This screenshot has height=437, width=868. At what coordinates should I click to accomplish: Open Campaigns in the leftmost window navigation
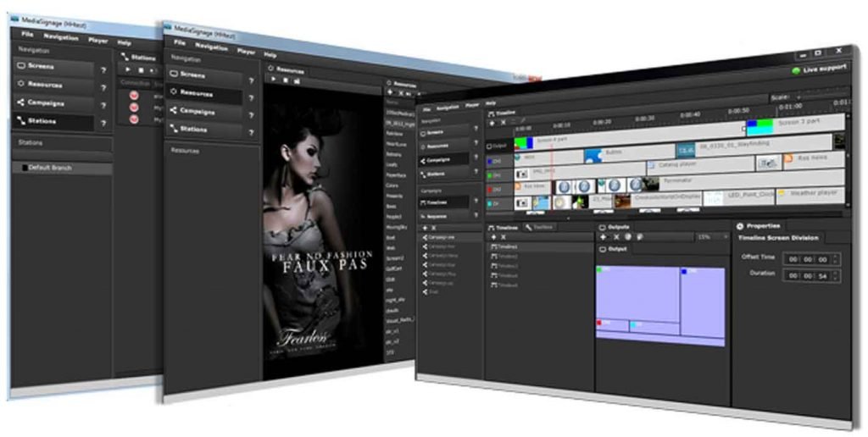[x=53, y=103]
